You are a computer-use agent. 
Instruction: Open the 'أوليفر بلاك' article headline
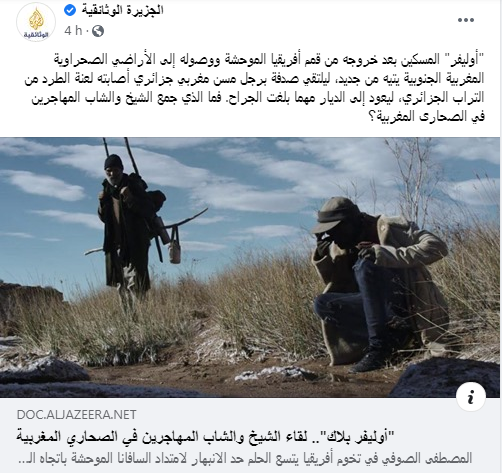click(x=205, y=436)
